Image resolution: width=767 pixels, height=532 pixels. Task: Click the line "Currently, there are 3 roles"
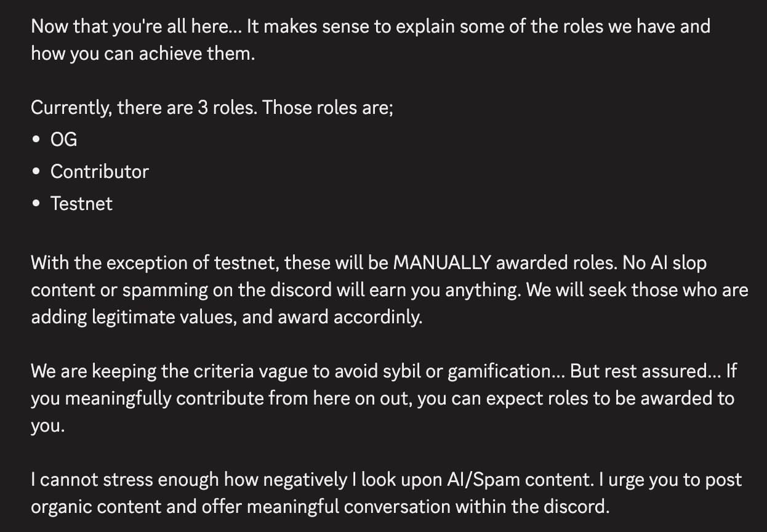click(x=144, y=108)
